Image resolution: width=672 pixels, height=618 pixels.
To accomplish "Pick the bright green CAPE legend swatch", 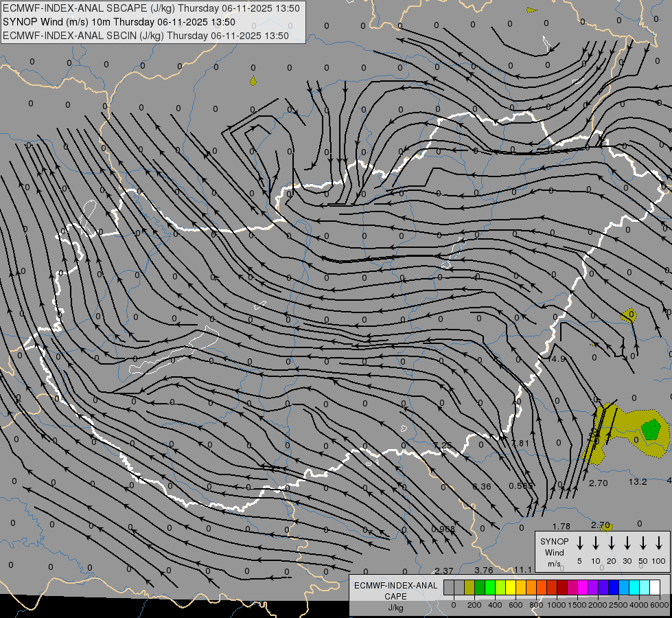I will (490, 587).
